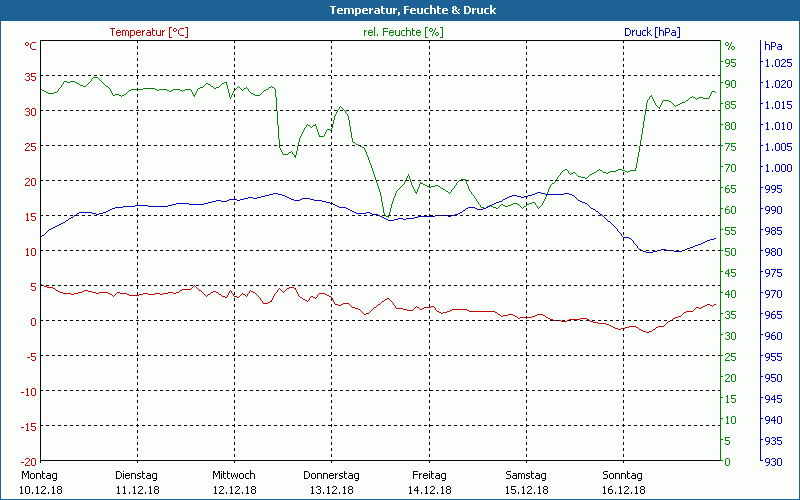Click the green '85' humidity axis value
800x500 pixels.
click(731, 105)
